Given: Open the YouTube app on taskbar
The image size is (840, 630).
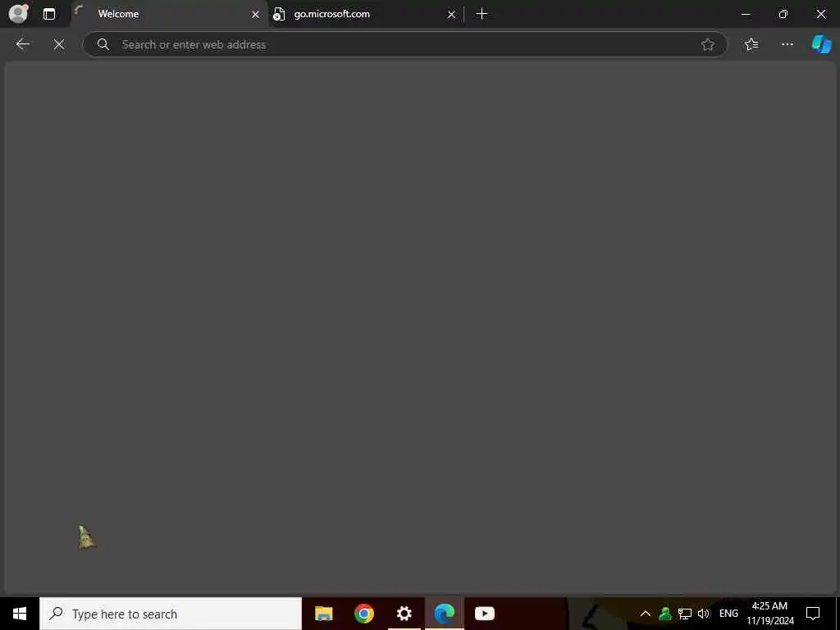Looking at the screenshot, I should (484, 614).
